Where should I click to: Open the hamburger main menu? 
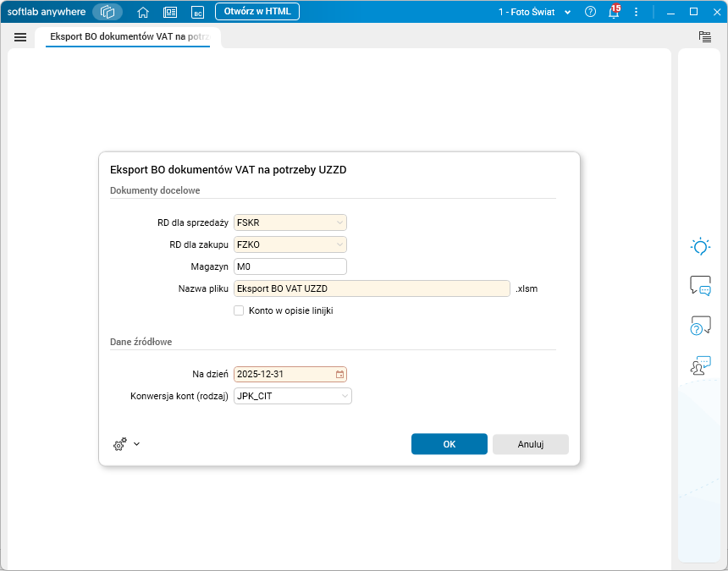coord(20,36)
